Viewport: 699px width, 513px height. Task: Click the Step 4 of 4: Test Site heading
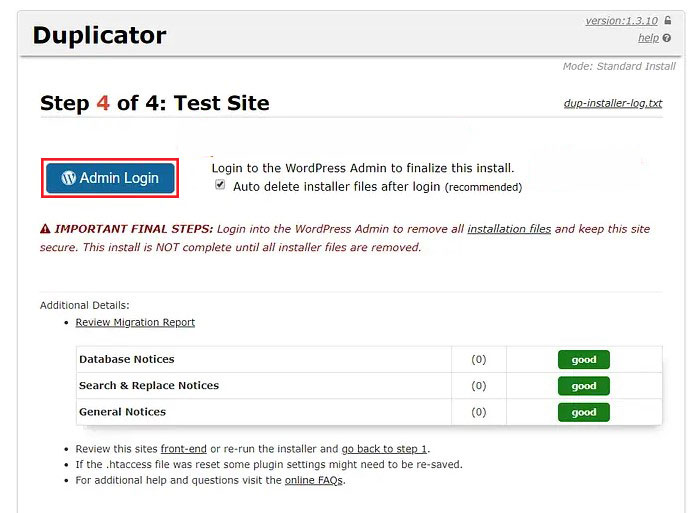(x=155, y=103)
